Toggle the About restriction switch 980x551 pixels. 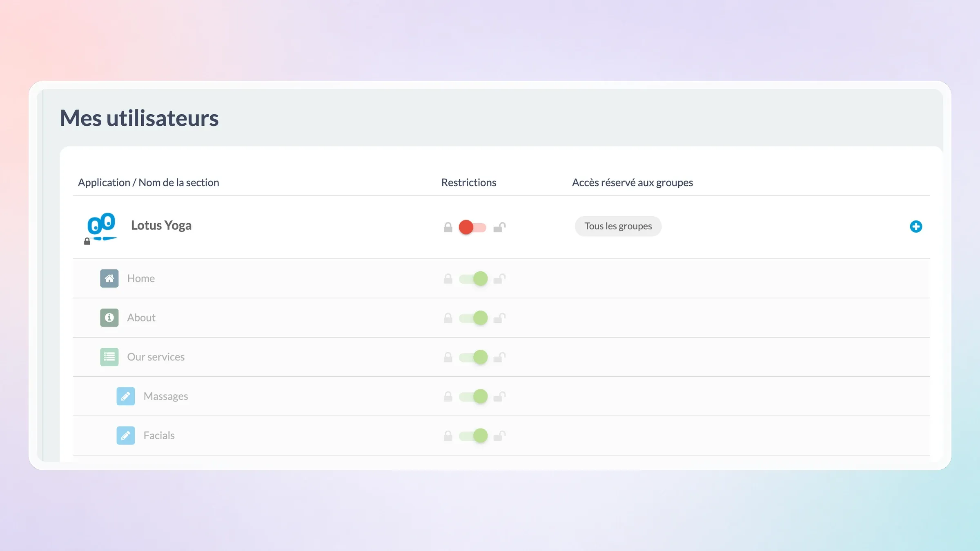473,318
